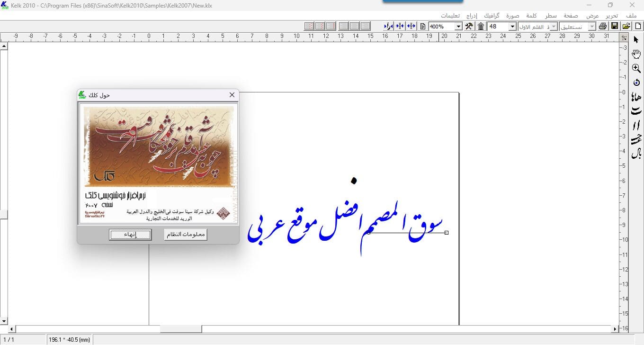Image resolution: width=644 pixels, height=345 pixels.
Task: Click the page view icon beside zoom
Action: click(x=423, y=26)
